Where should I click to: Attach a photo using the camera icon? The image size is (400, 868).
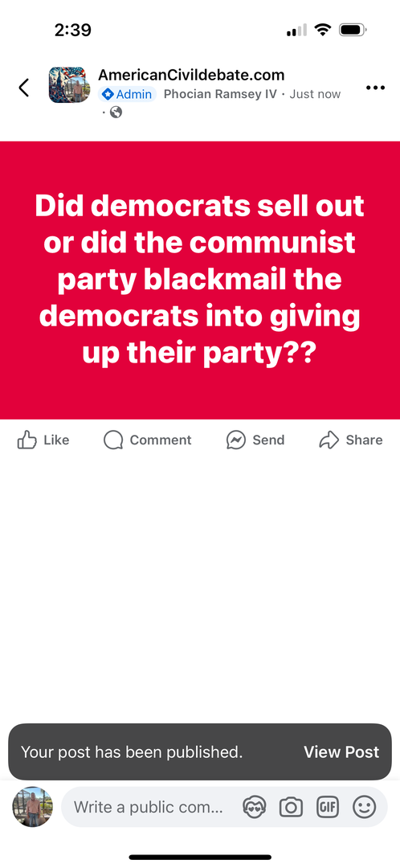[x=291, y=807]
